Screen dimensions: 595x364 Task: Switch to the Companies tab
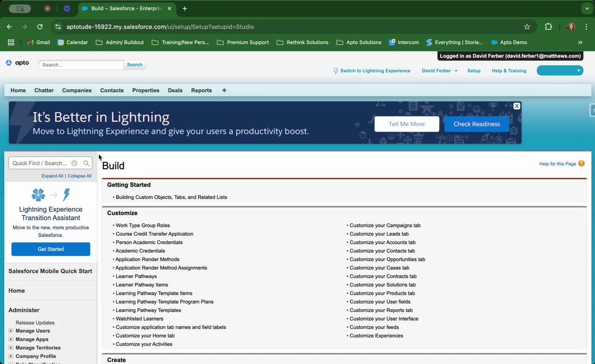pos(77,90)
